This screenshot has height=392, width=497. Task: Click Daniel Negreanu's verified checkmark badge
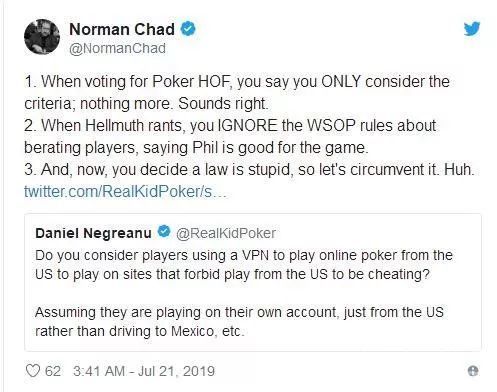164,232
